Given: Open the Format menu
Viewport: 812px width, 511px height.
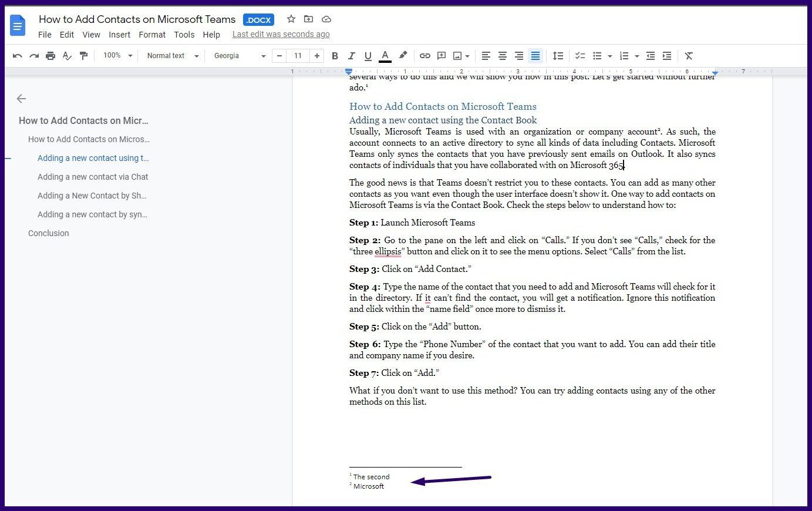Looking at the screenshot, I should pyautogui.click(x=152, y=35).
